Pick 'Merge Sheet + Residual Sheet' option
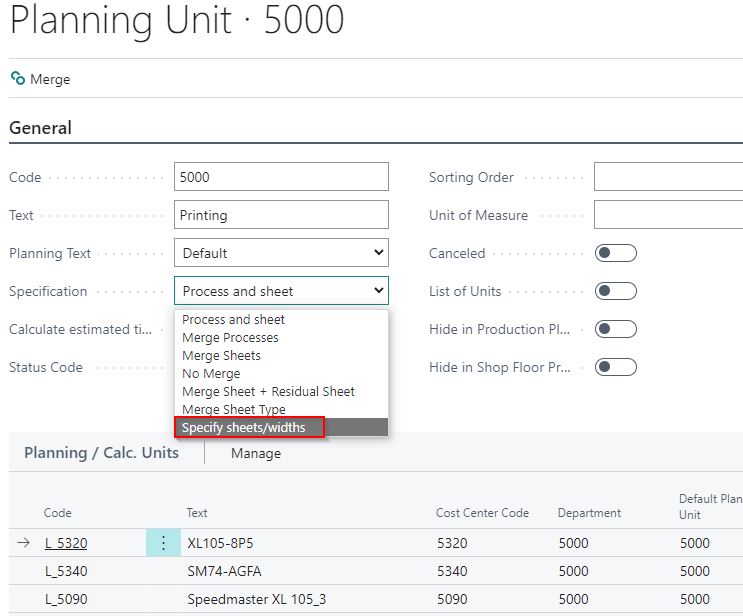The image size is (743, 616). point(268,392)
